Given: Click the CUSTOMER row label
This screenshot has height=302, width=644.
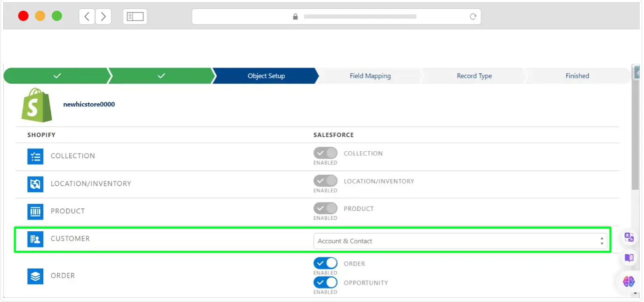Looking at the screenshot, I should 70,239.
